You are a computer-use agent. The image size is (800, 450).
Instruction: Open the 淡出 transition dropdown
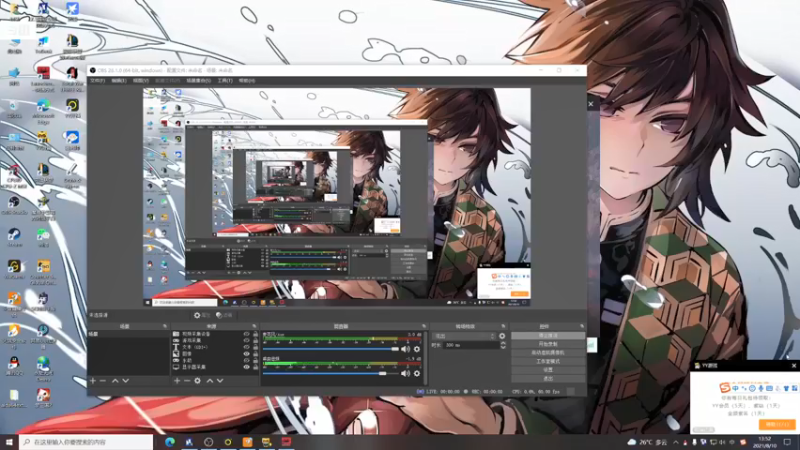click(464, 336)
